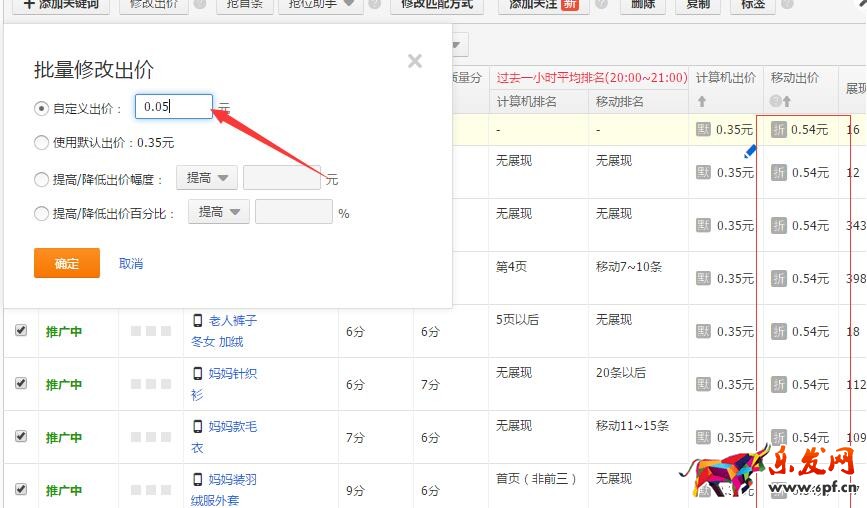Select 使用默认出价 0.35元 radio option
The height and width of the screenshot is (508, 867).
41,142
